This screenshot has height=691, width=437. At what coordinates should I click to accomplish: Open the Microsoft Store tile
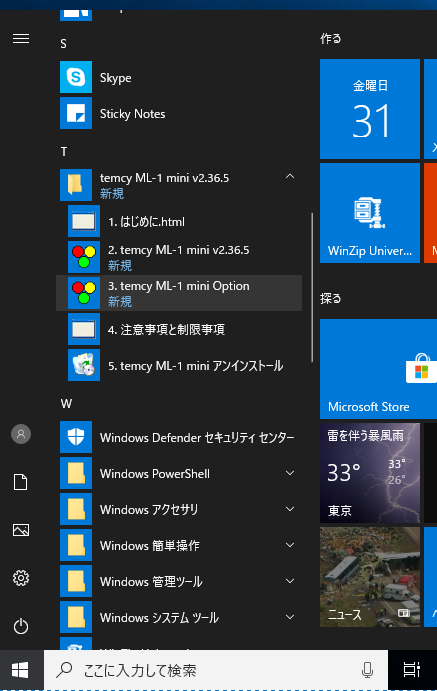pyautogui.click(x=378, y=369)
